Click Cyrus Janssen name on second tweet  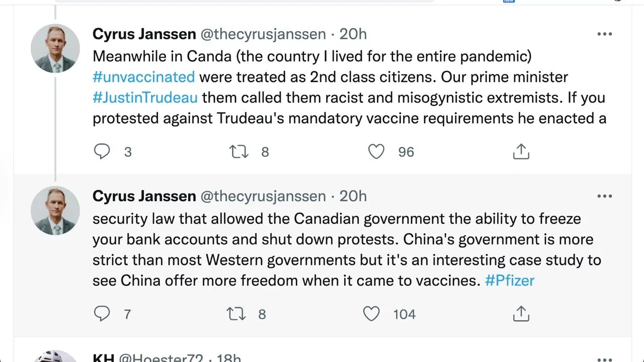pyautogui.click(x=144, y=196)
